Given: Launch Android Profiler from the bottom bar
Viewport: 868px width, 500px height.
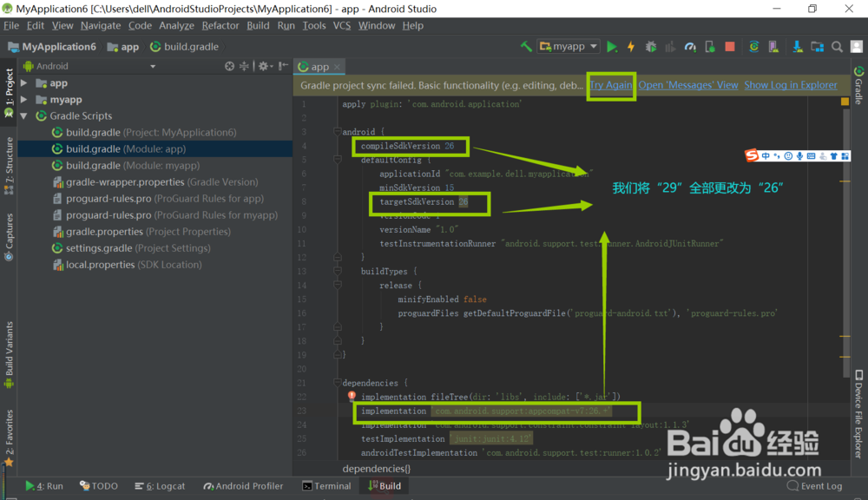Looking at the screenshot, I should pos(243,486).
